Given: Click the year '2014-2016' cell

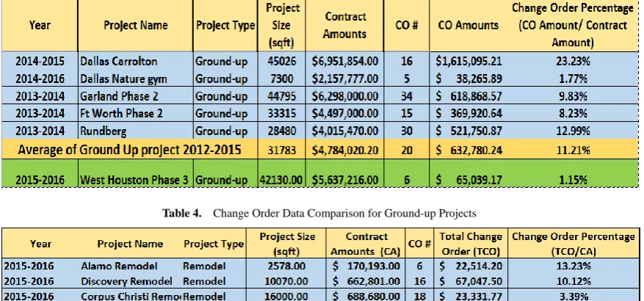Looking at the screenshot, I should click(x=40, y=79).
